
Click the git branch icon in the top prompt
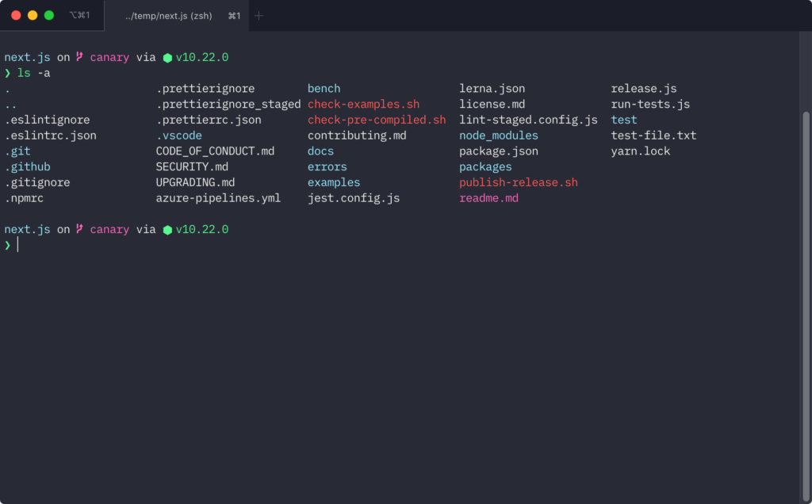pos(79,57)
